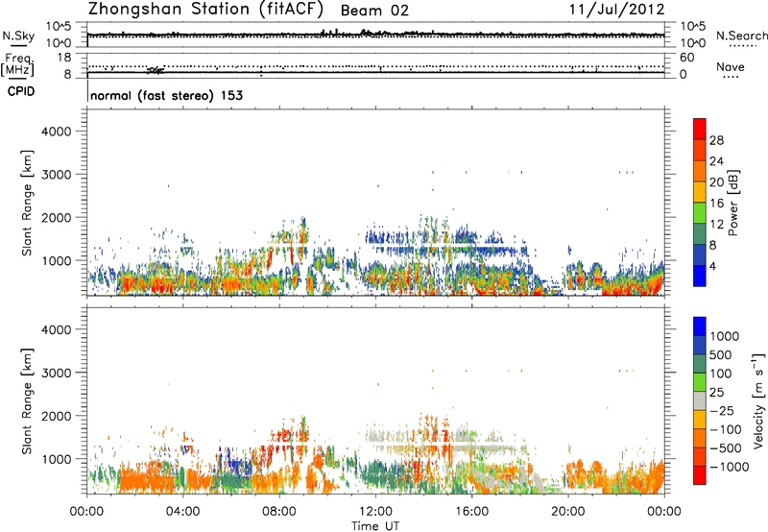768x532 pixels.
Task: Select the "16" label on the power colorbar
Action: pos(716,204)
